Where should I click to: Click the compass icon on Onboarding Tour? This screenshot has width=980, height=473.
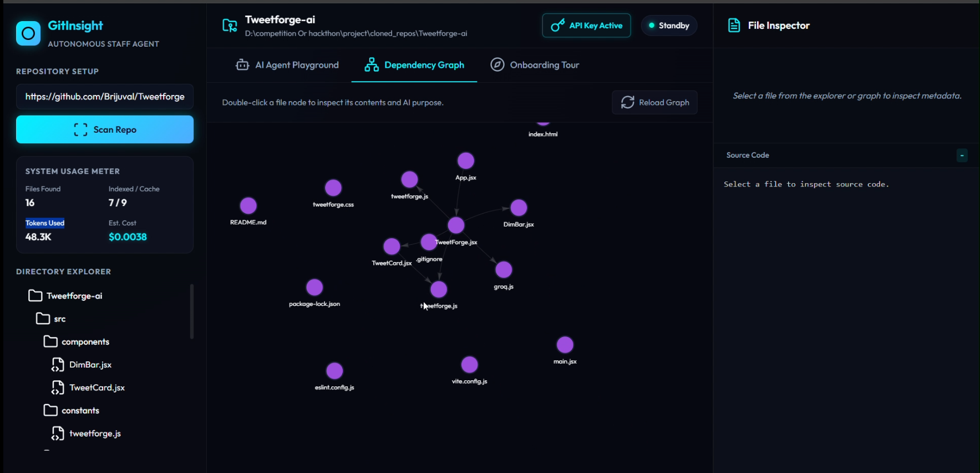497,64
